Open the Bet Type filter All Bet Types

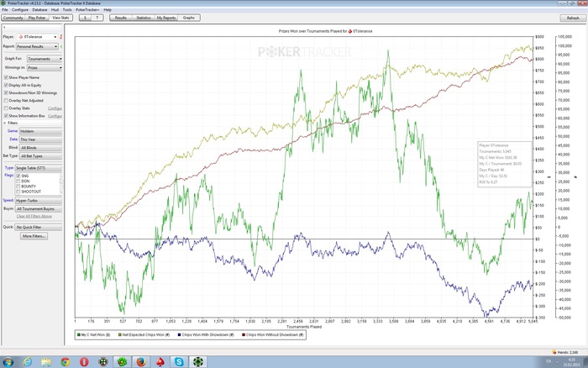point(40,156)
